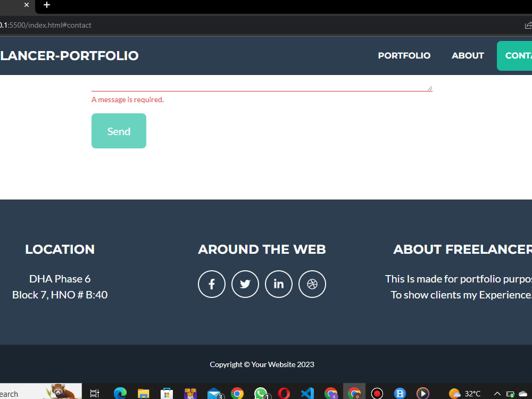Open Task View on the taskbar
The image size is (532, 399).
[x=94, y=393]
